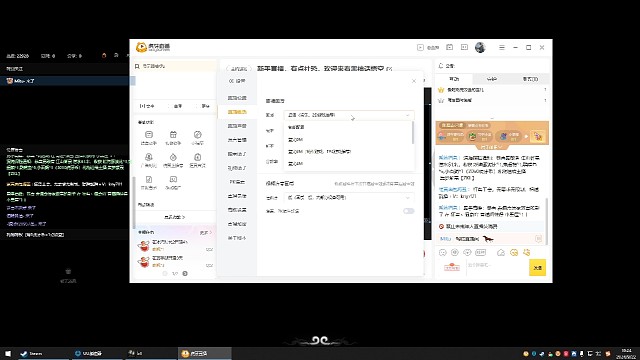Image resolution: width=640 pixels, height=360 pixels.
Task: Open the settings category above the highlighted one
Action: tap(237, 98)
